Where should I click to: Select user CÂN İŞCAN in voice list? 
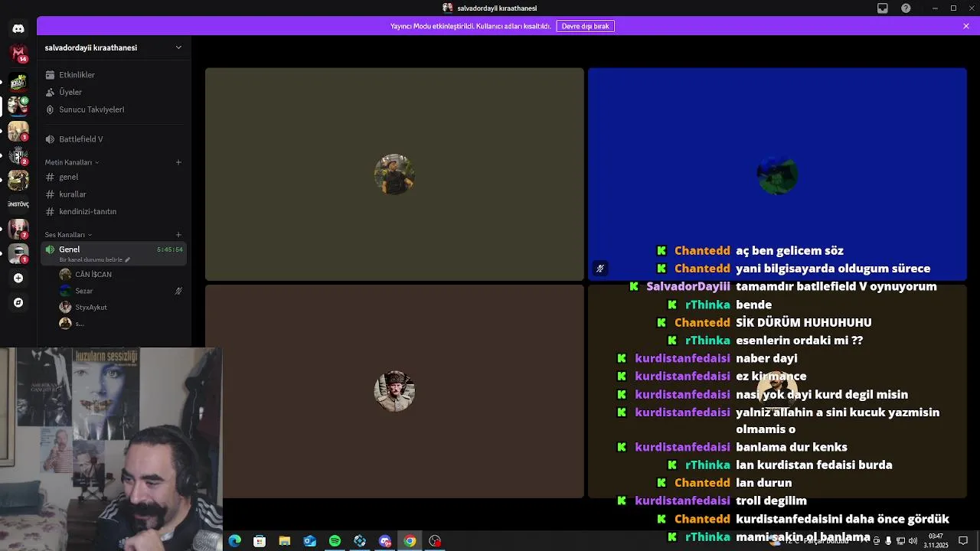coord(121,275)
